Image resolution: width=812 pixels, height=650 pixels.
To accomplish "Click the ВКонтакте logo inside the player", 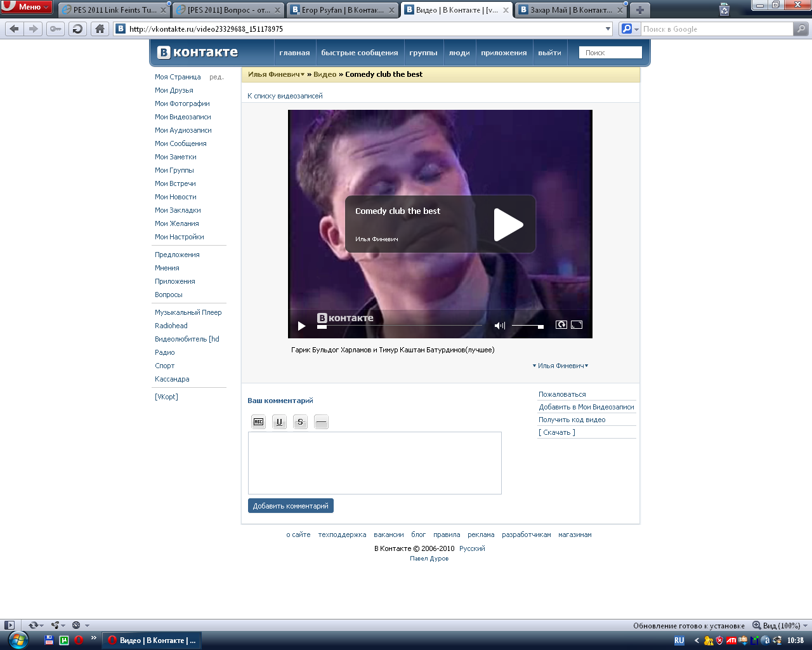I will (x=345, y=318).
